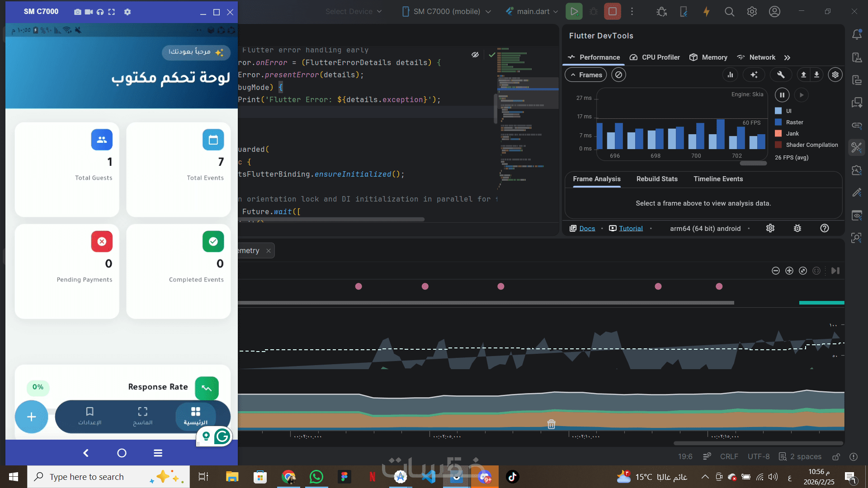
Task: Toggle the Frames chart visibility button
Action: coord(586,75)
